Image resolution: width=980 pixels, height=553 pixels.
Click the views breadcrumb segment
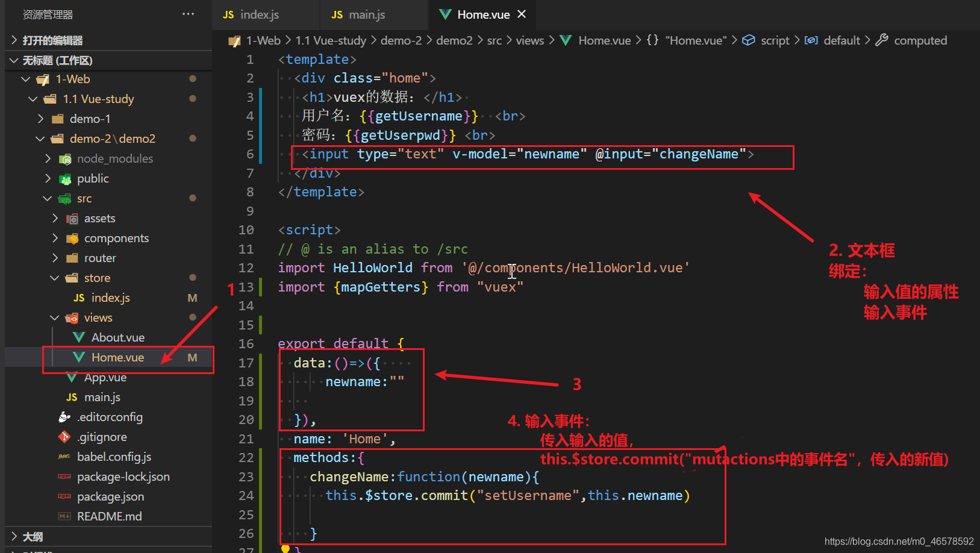click(x=529, y=40)
